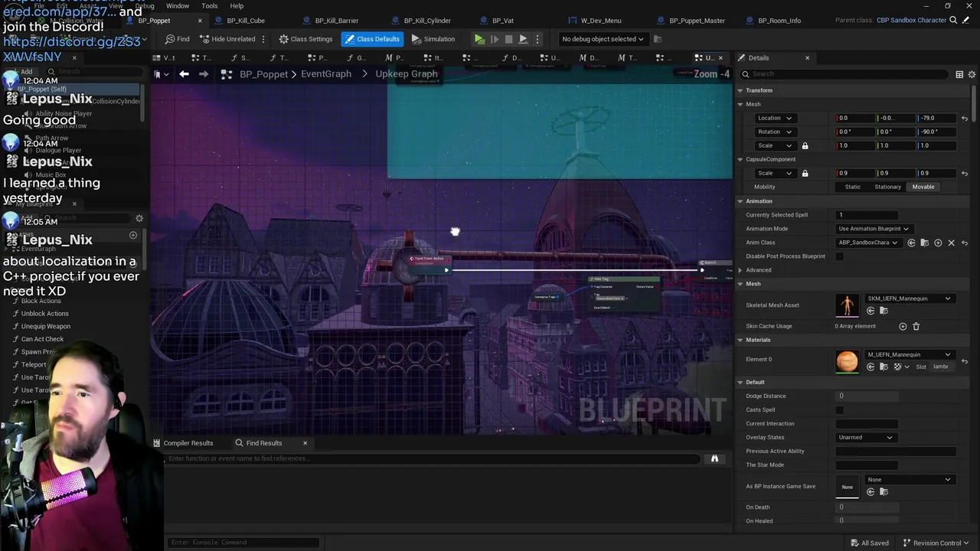Reset Mesh Location to default
980x551 pixels.
coord(965,118)
